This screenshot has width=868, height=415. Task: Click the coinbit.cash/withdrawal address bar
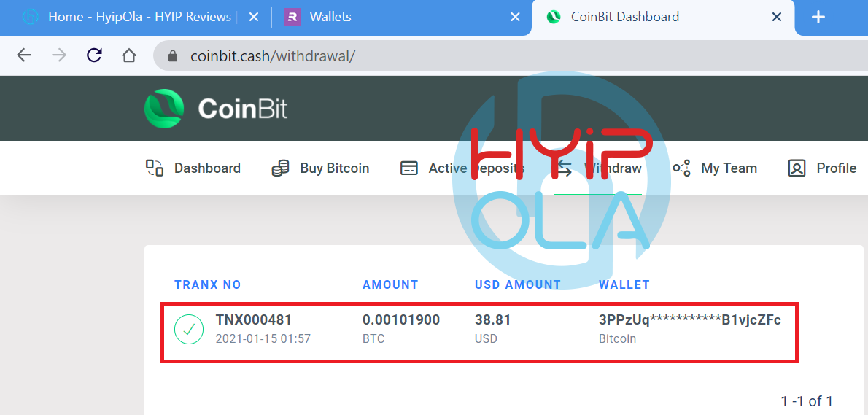[x=511, y=56]
